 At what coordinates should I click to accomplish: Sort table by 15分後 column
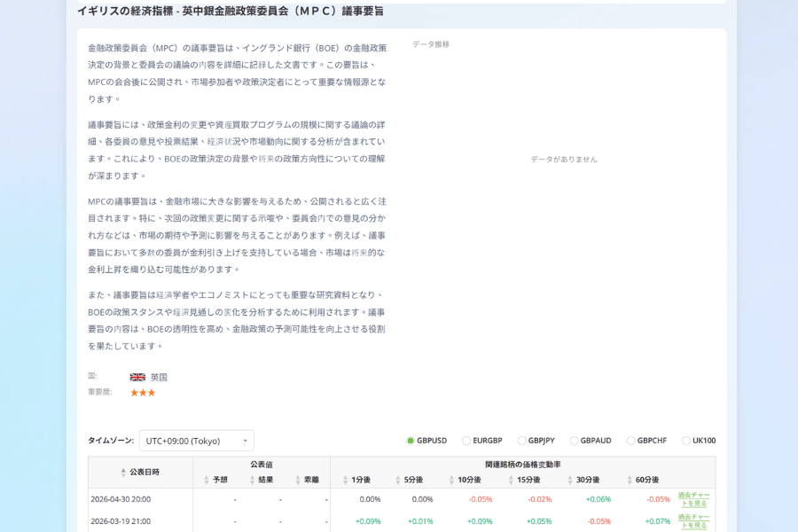(x=524, y=480)
